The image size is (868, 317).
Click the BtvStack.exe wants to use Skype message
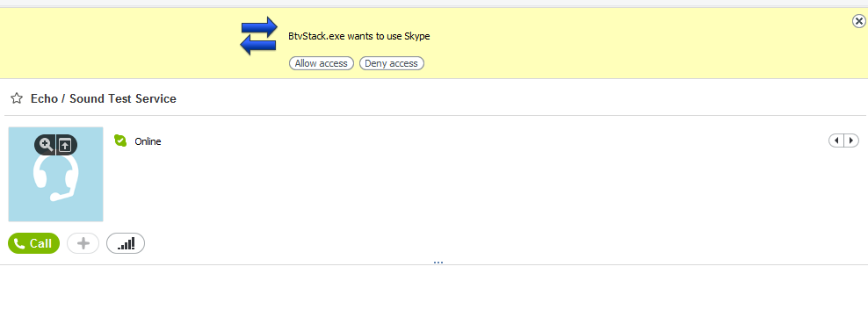[x=359, y=37]
